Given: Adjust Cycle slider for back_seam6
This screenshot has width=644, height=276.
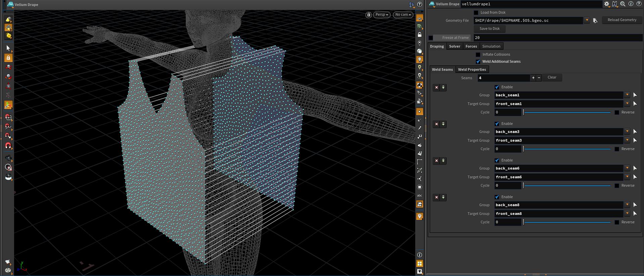Looking at the screenshot, I should [x=566, y=186].
